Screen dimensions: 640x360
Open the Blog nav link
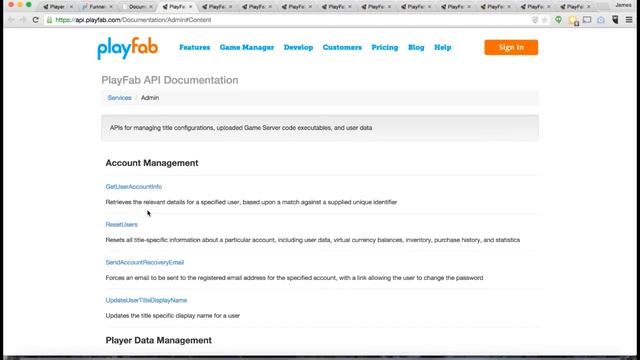(x=416, y=47)
